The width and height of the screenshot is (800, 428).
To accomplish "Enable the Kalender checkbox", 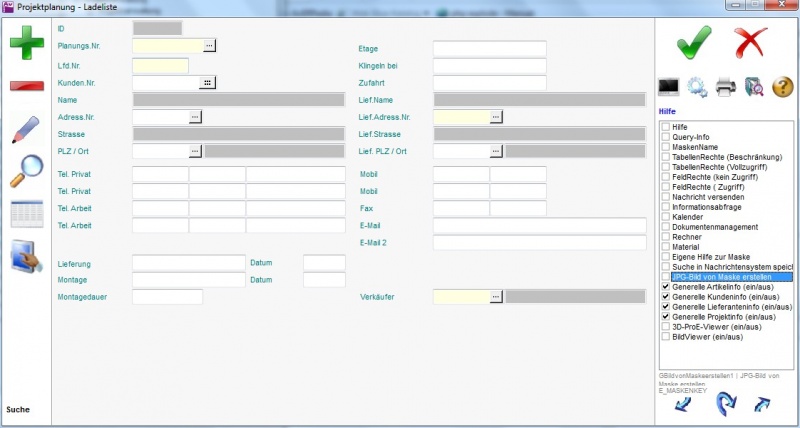I will pyautogui.click(x=665, y=217).
